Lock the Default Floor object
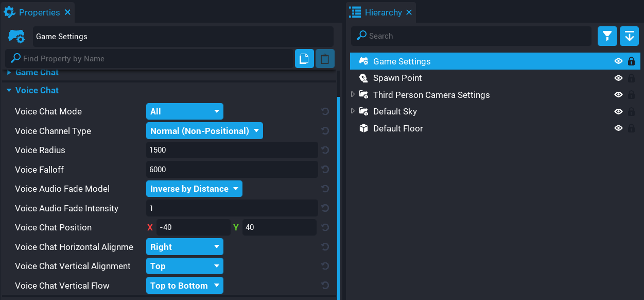Screen dimensions: 644x300 631,128
